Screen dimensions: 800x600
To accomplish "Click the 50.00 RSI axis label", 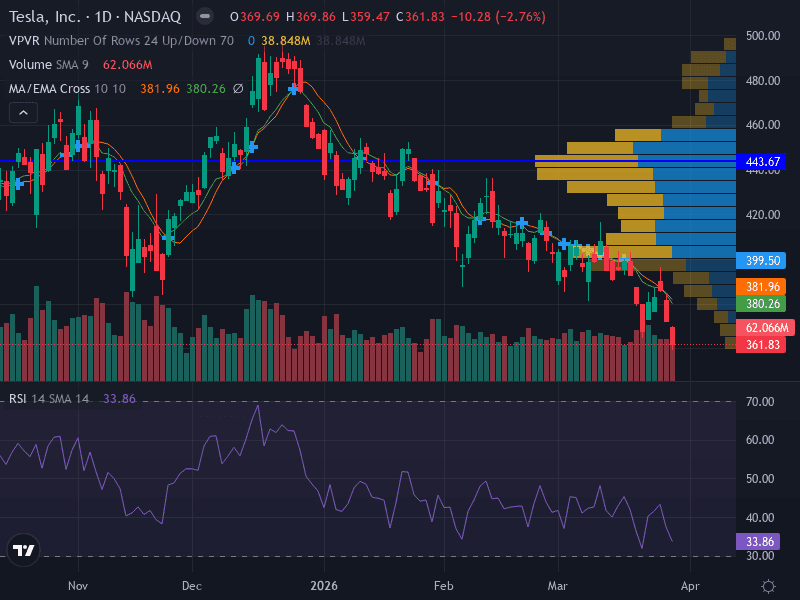I will point(760,479).
